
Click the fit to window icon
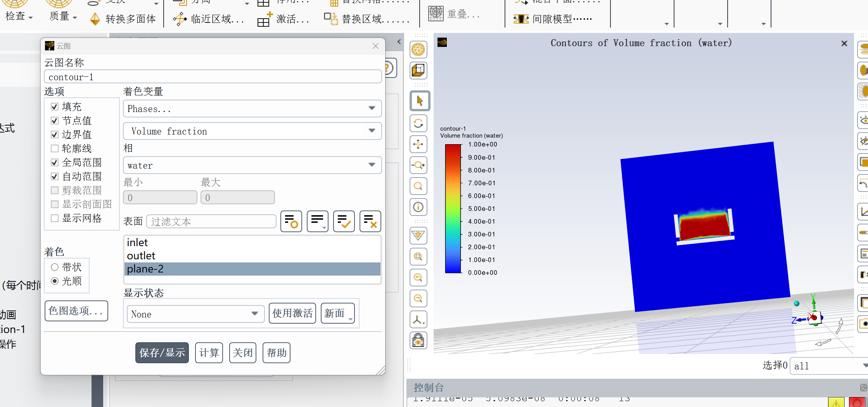coord(418,235)
